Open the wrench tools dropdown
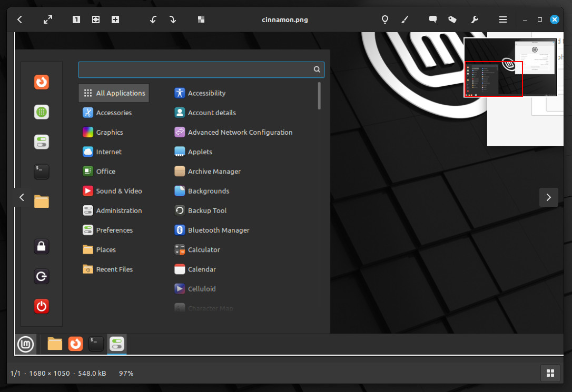Image resolution: width=572 pixels, height=392 pixels. pyautogui.click(x=475, y=19)
